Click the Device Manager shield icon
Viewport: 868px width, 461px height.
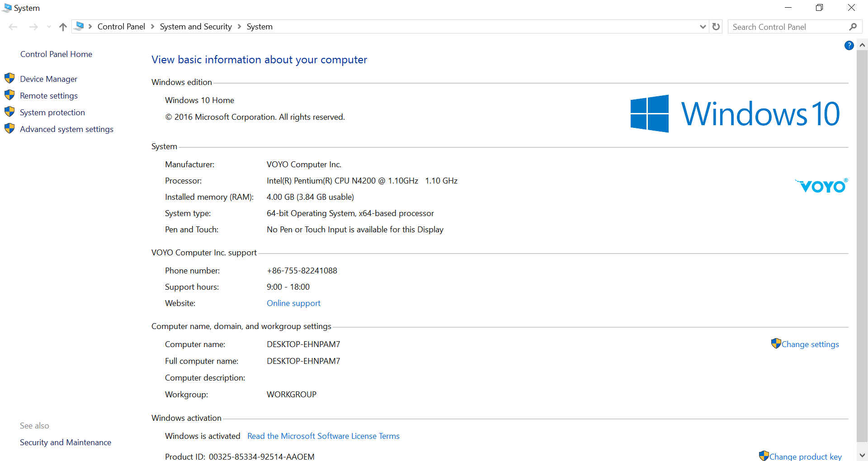pos(9,78)
